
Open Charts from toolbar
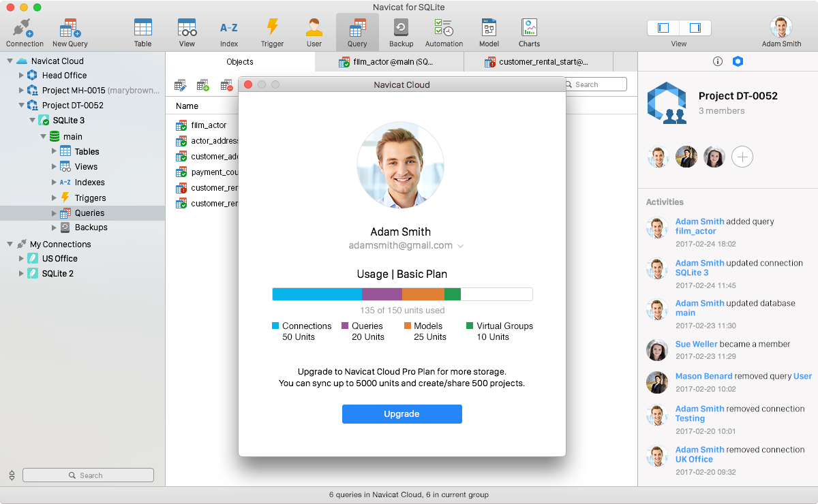tap(529, 33)
